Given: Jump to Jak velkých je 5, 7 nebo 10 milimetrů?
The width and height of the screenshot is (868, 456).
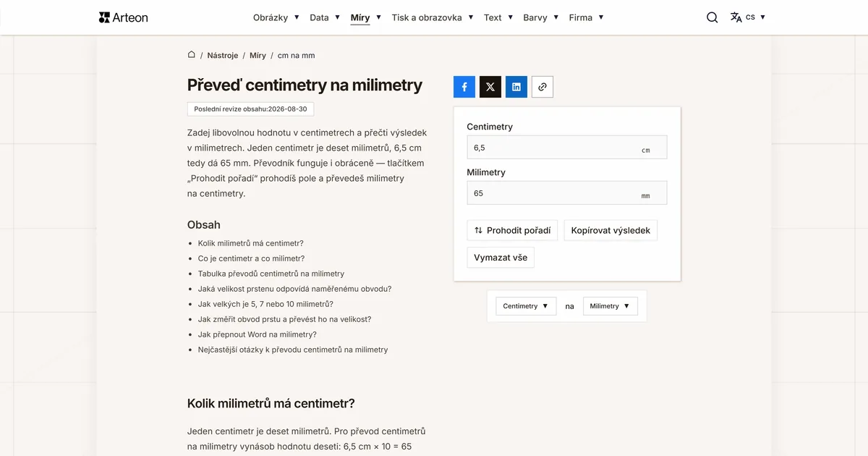Looking at the screenshot, I should tap(265, 304).
